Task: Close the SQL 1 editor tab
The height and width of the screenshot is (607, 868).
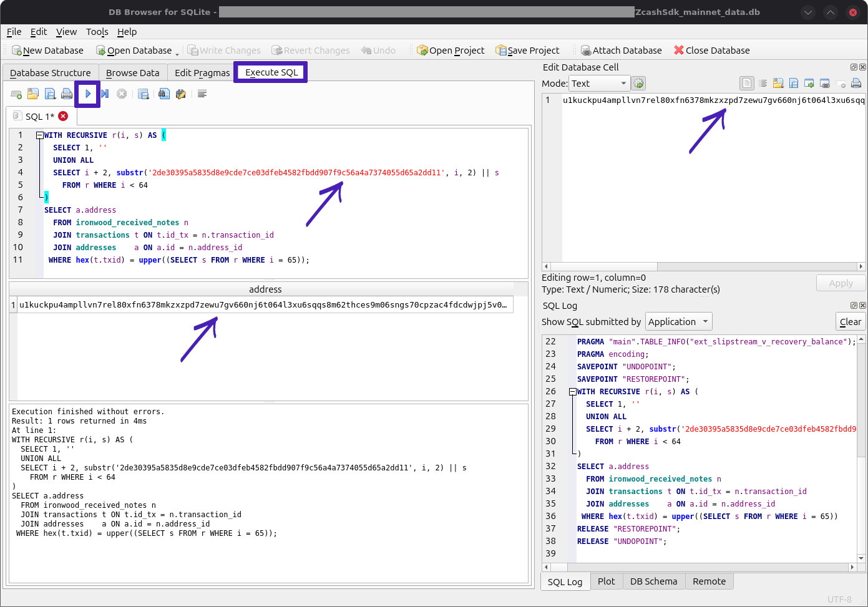Action: [63, 116]
